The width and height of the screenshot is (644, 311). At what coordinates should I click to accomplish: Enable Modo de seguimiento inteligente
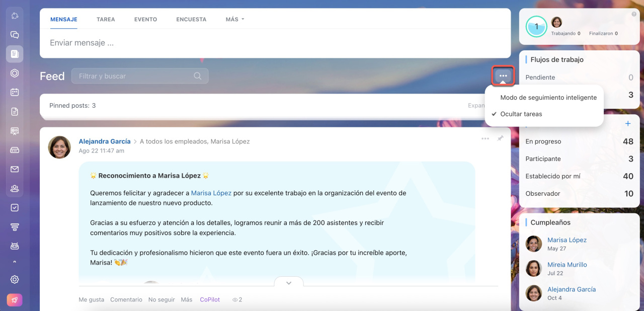tap(548, 98)
